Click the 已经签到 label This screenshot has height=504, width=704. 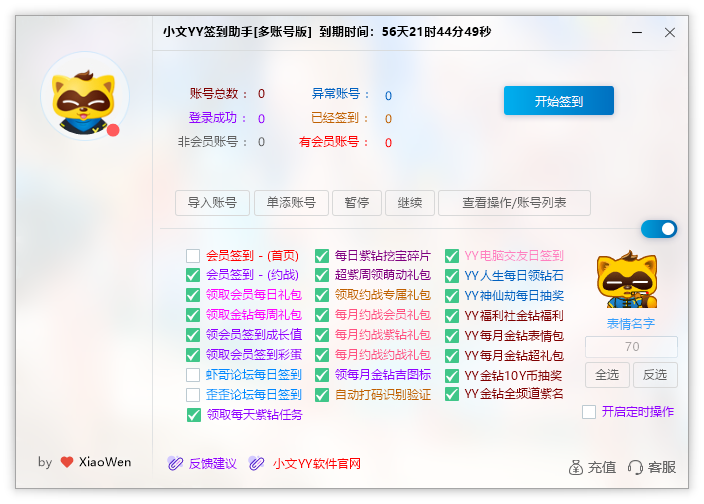(339, 118)
